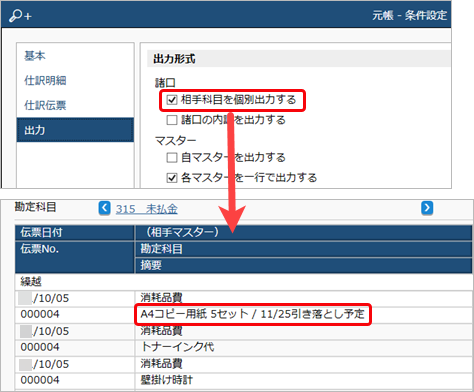474x392 pixels.
Task: Click 消耗品費 above A4コピー用紙 row
Action: click(161, 298)
